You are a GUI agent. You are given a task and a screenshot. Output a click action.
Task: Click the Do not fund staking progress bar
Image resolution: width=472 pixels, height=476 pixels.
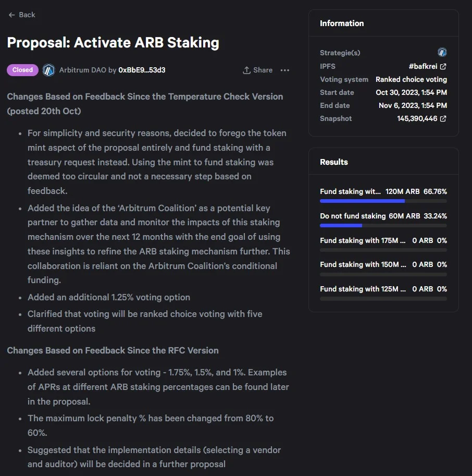click(x=383, y=225)
